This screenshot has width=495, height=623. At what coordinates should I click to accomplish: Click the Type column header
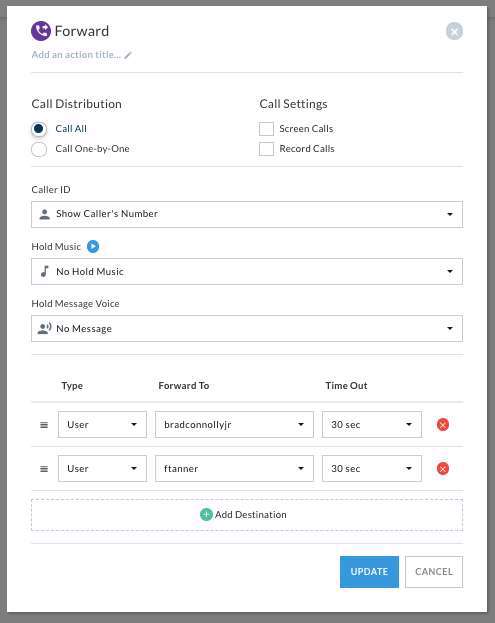pyautogui.click(x=72, y=386)
